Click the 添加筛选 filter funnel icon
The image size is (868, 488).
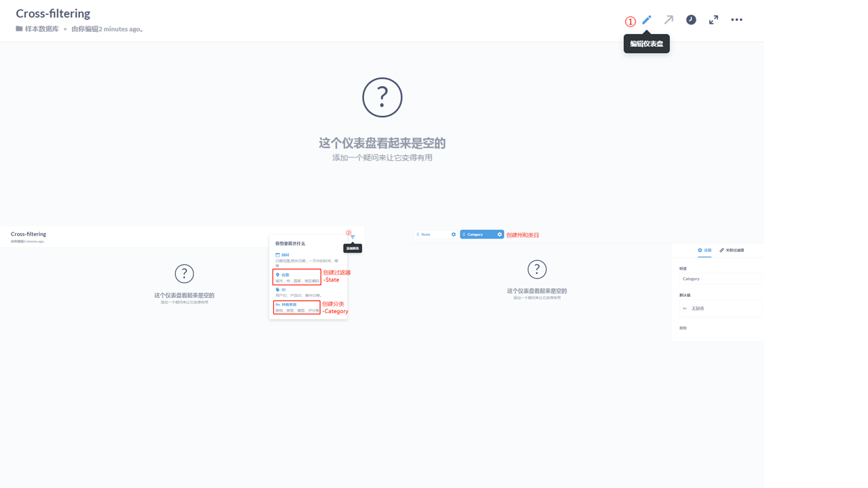coord(352,236)
